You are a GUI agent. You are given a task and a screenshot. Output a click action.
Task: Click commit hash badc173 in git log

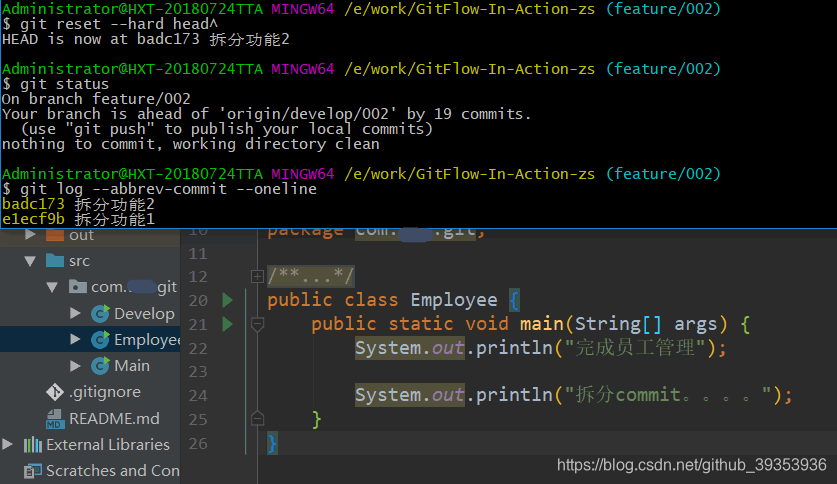(33, 204)
